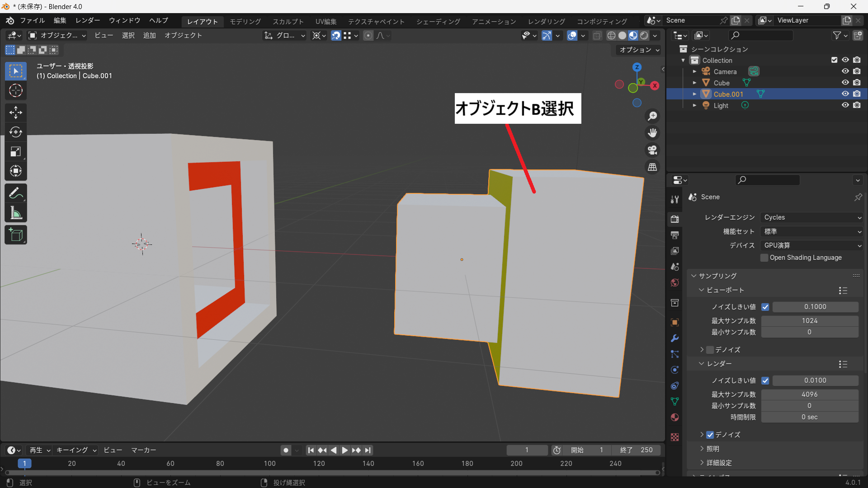Click the timeline ビュー menu
This screenshot has height=488, width=868.
[x=113, y=450]
